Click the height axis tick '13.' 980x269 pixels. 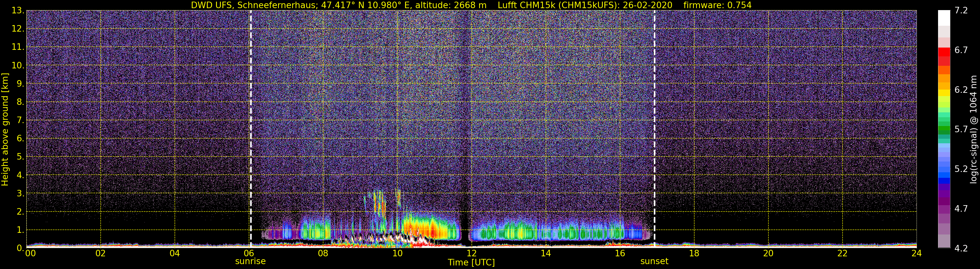point(18,11)
